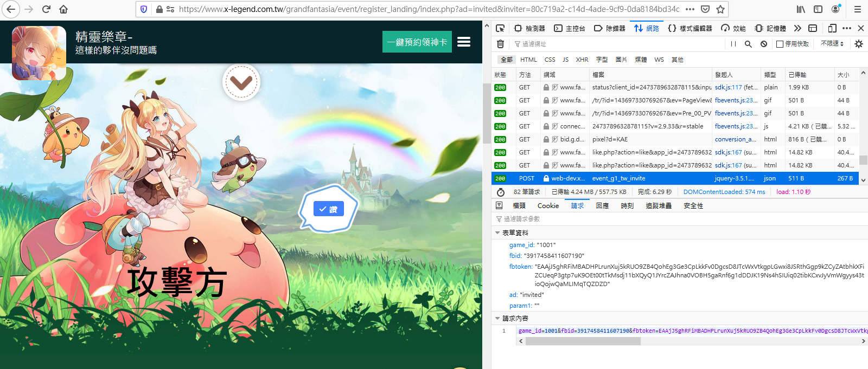Switch to 除錯器 debugger tab
This screenshot has height=369, width=868.
point(610,28)
